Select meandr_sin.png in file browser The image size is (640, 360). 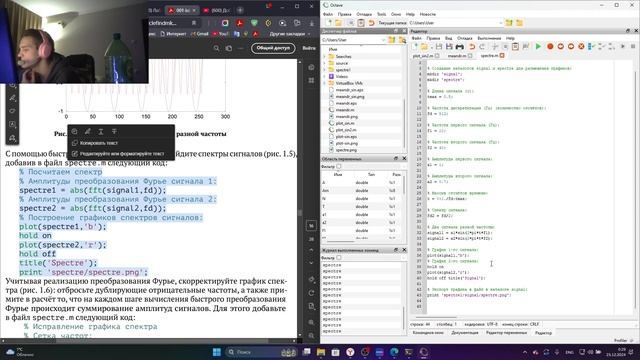(349, 97)
